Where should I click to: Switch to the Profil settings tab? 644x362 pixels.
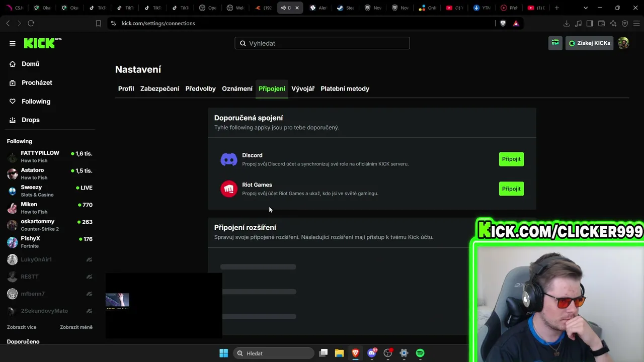(126, 88)
